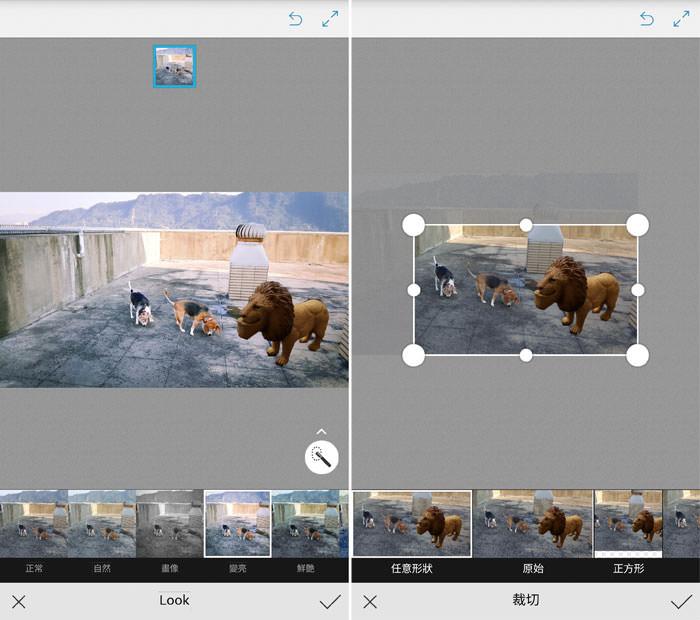Tap the 自然 filter label
700x620 pixels.
(102, 568)
